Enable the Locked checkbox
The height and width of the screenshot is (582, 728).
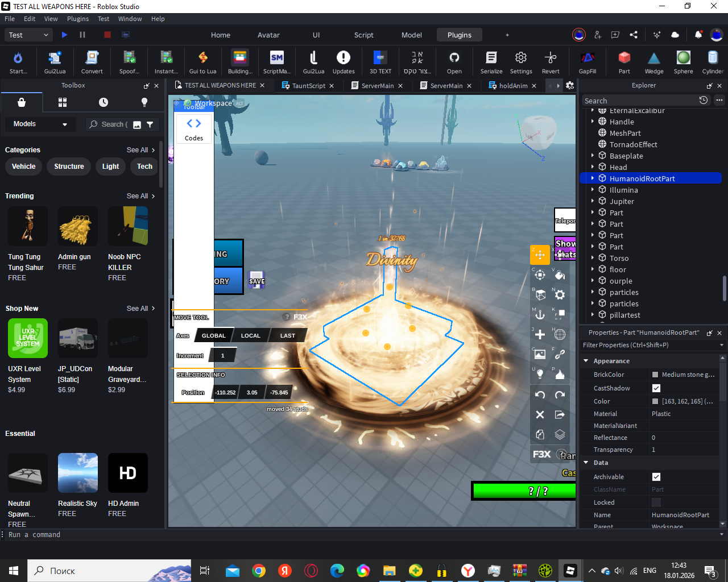(656, 502)
